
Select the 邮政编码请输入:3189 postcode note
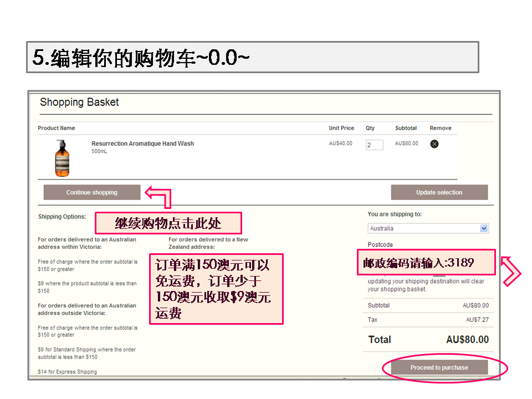[x=426, y=263]
